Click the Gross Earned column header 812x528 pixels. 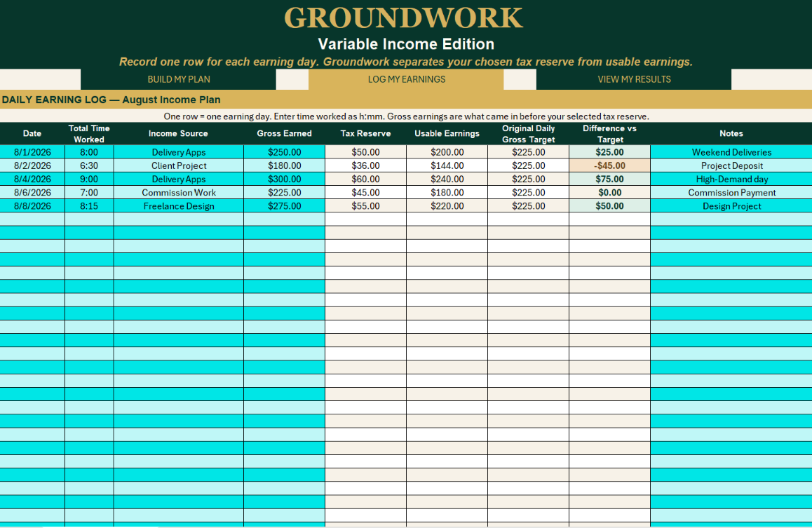284,133
